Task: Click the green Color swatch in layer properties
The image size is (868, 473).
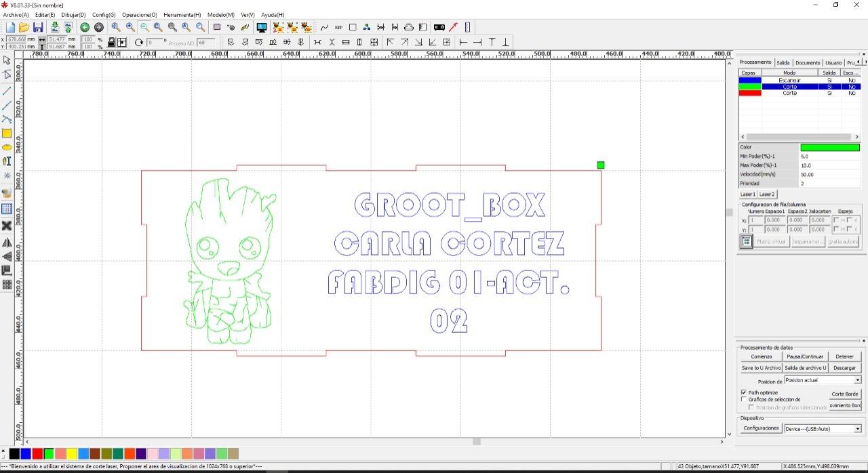Action: [829, 147]
